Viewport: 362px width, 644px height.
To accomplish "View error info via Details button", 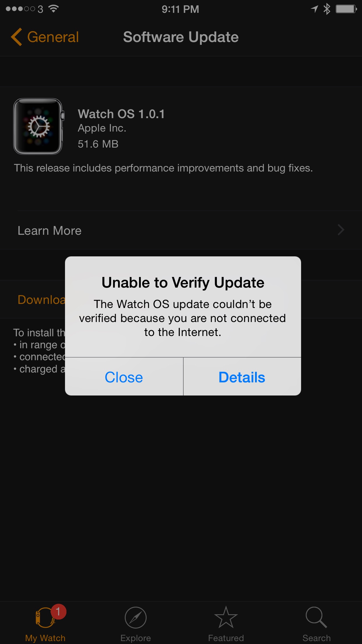I will (242, 377).
